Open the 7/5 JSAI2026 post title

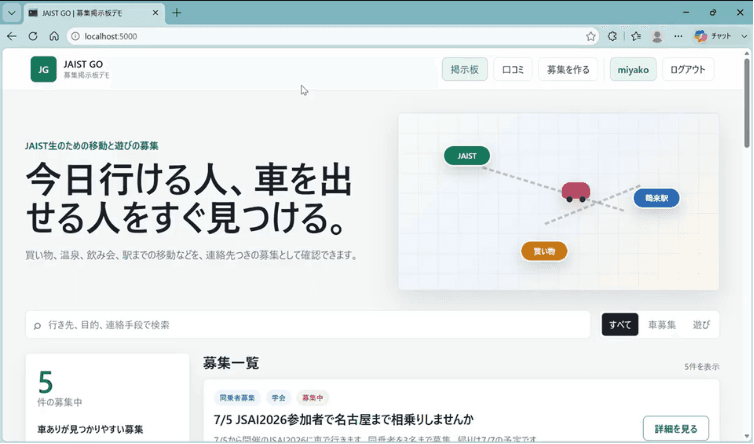pyautogui.click(x=343, y=419)
